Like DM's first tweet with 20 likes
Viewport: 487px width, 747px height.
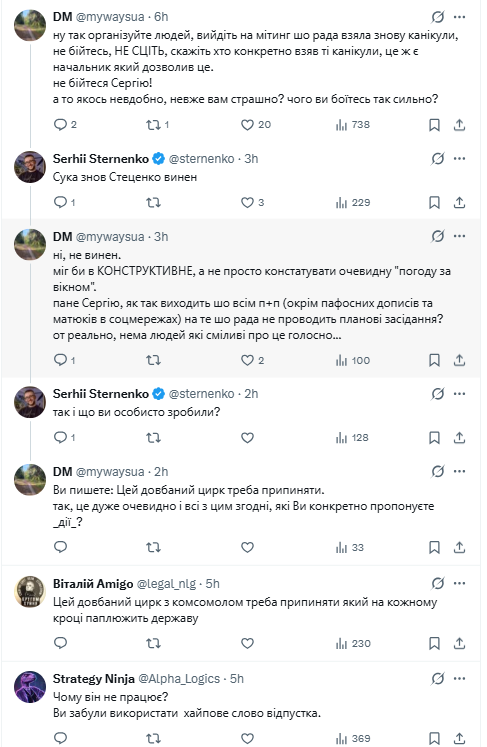(255, 125)
